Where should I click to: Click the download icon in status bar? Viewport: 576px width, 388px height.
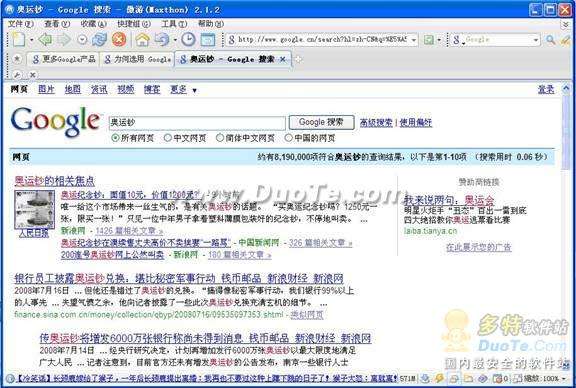pyautogui.click(x=425, y=378)
